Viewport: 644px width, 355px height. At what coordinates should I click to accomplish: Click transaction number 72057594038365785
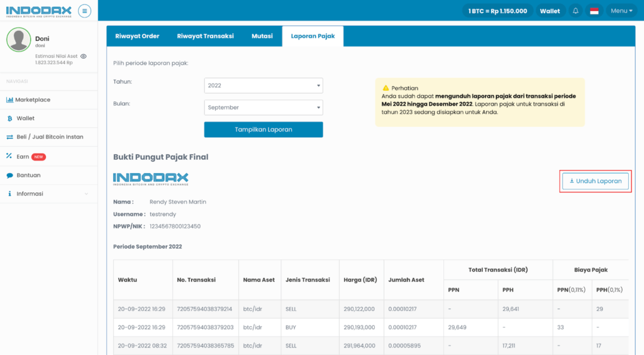tap(206, 346)
